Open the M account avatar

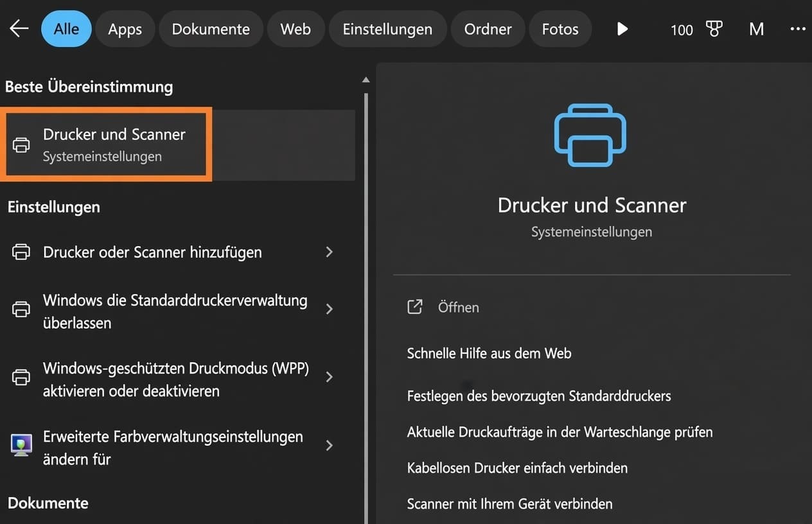(757, 29)
